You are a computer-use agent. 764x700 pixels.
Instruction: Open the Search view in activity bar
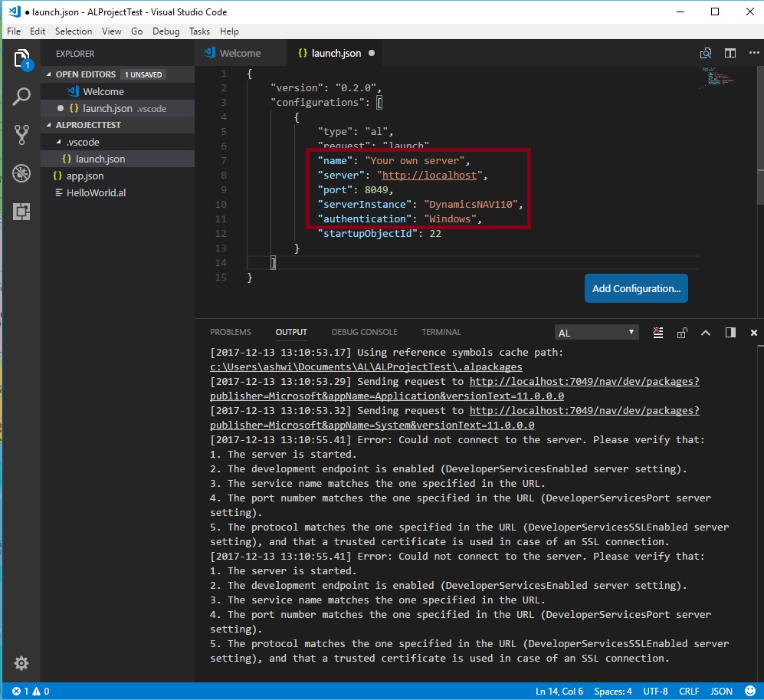[x=21, y=97]
